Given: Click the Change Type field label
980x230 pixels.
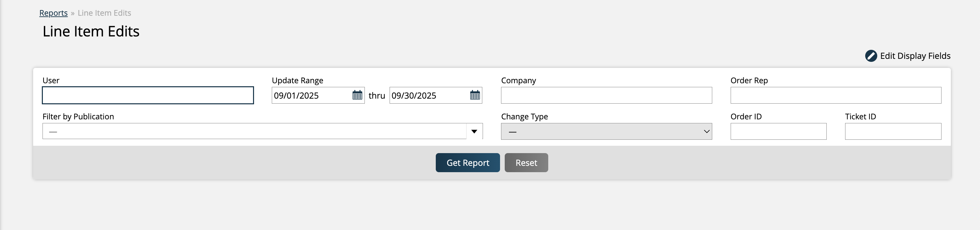Looking at the screenshot, I should (524, 117).
